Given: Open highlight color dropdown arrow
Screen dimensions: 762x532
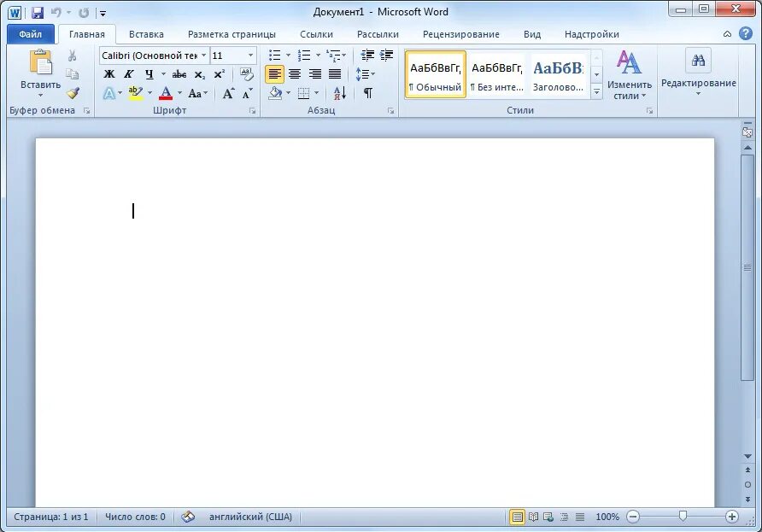Looking at the screenshot, I should click(149, 93).
